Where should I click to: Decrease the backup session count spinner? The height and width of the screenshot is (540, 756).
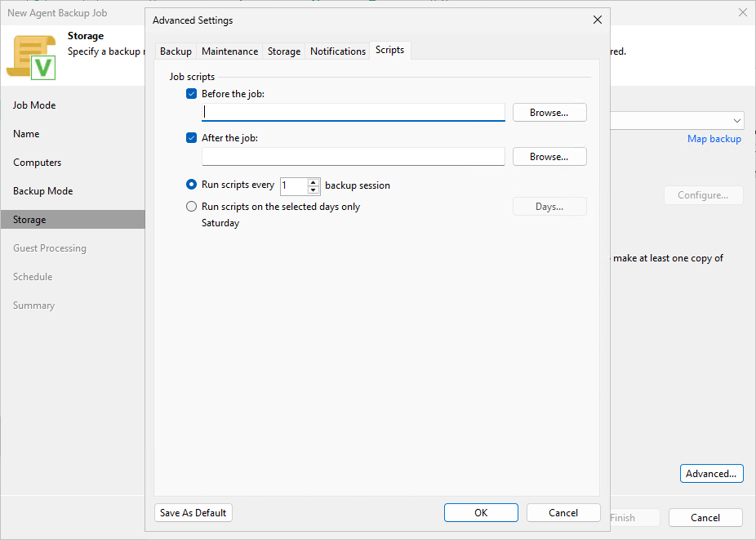coord(314,190)
